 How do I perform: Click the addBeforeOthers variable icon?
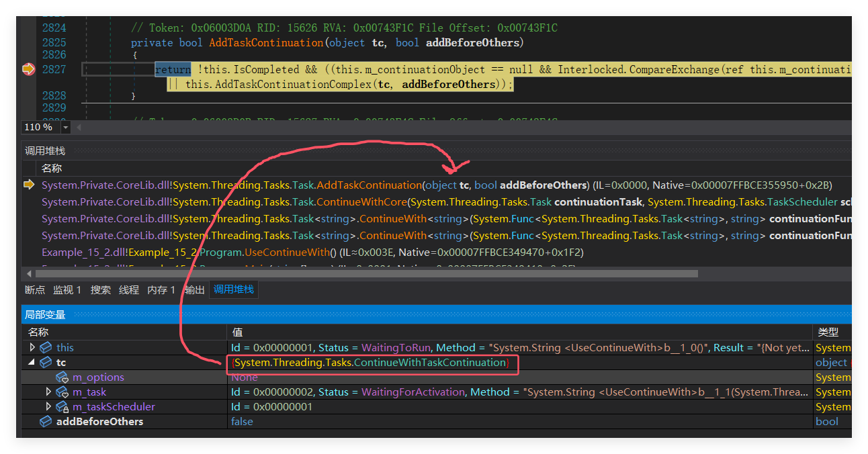tap(46, 422)
